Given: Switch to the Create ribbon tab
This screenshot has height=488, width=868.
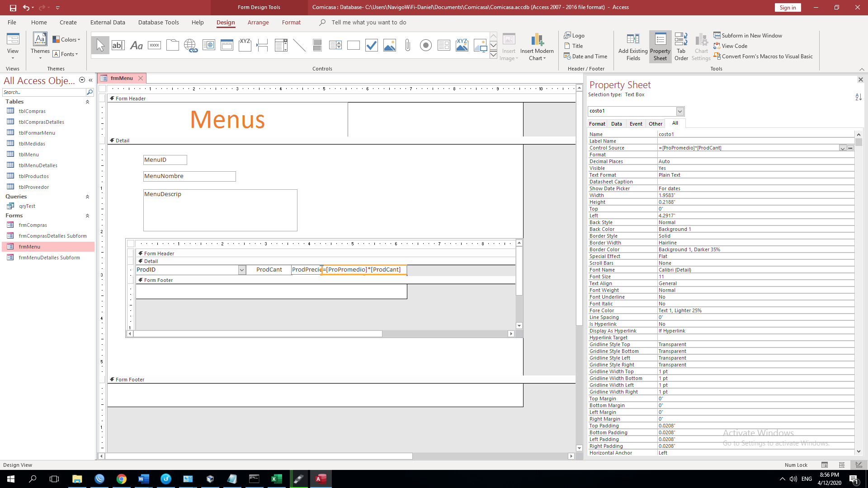Looking at the screenshot, I should point(68,23).
